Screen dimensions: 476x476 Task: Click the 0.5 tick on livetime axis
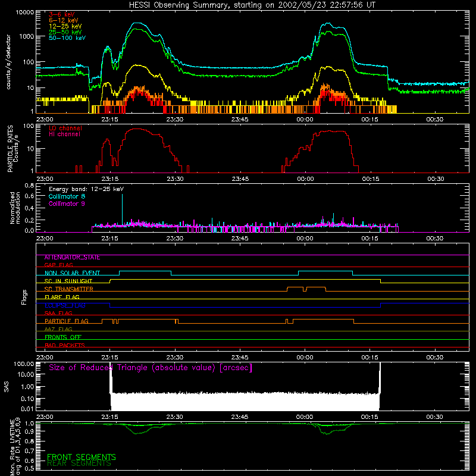[29, 468]
